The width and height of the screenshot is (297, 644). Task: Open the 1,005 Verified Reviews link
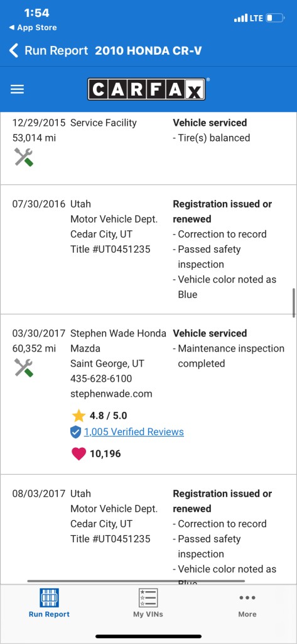[134, 431]
